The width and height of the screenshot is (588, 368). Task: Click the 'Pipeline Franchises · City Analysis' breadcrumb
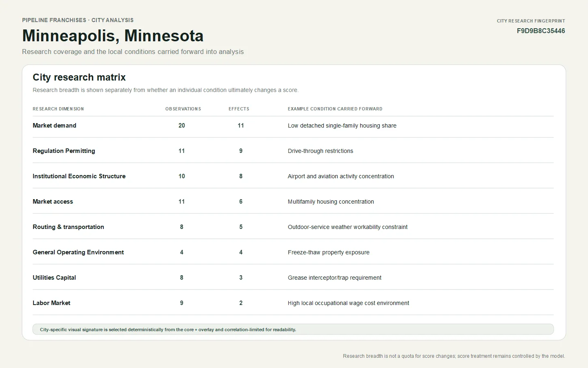[78, 20]
